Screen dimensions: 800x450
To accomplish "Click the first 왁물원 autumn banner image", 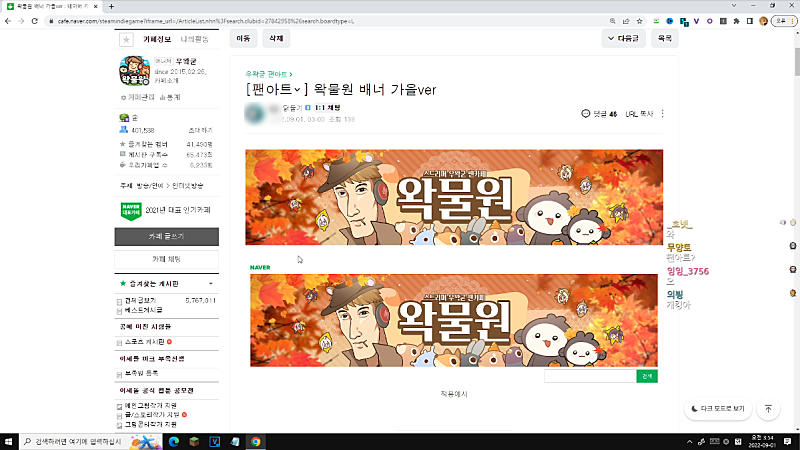I will tap(454, 197).
